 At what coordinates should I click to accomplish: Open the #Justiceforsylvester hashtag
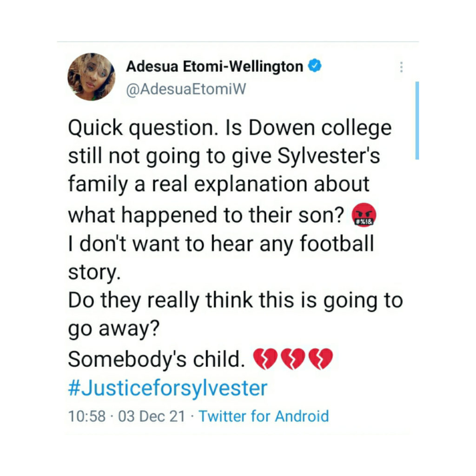tap(168, 388)
